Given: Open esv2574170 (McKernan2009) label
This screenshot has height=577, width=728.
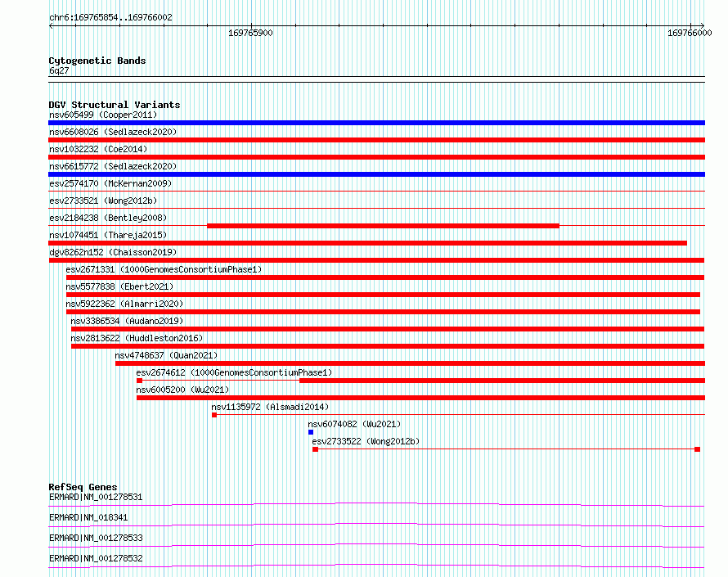Looking at the screenshot, I should [x=110, y=183].
